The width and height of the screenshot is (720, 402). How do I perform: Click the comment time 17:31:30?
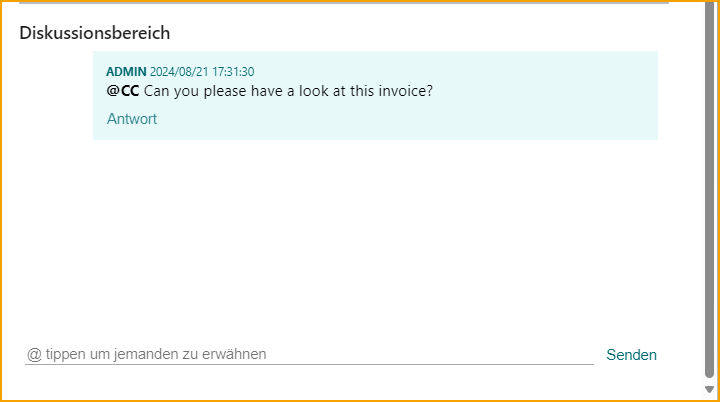click(x=233, y=72)
